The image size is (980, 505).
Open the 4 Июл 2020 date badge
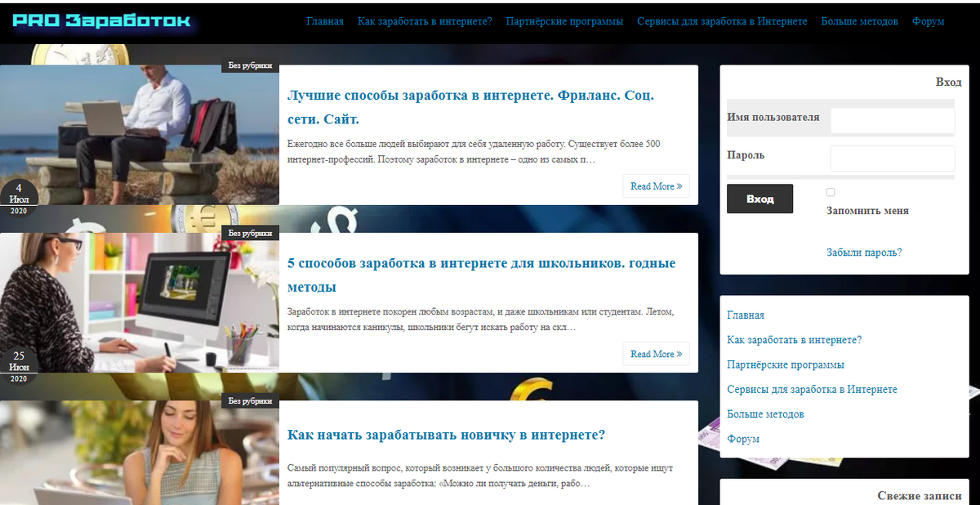[18, 199]
